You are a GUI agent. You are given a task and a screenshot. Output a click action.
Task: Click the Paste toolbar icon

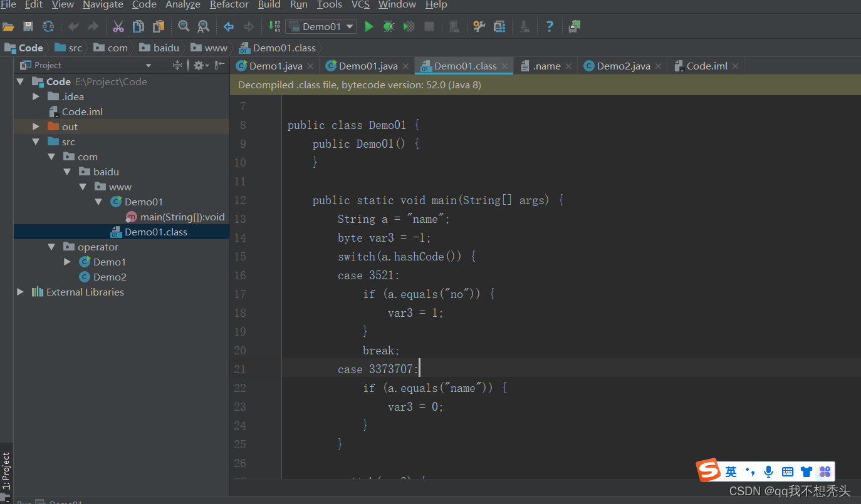tap(159, 26)
